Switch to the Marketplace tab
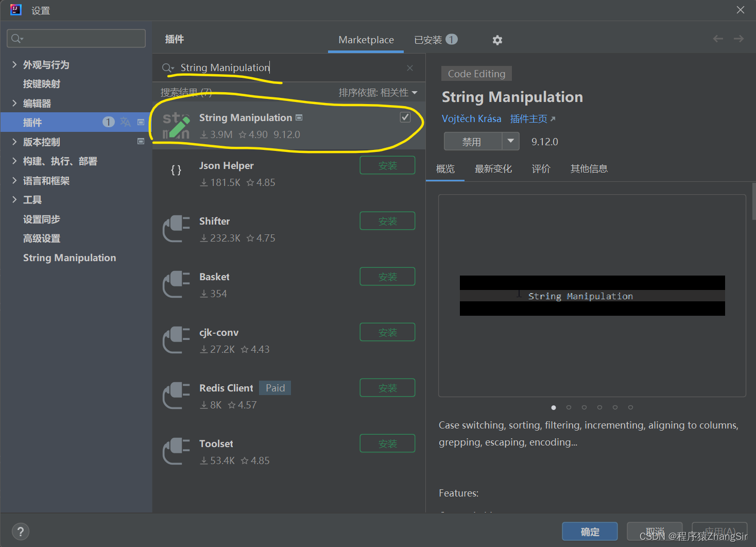 366,40
